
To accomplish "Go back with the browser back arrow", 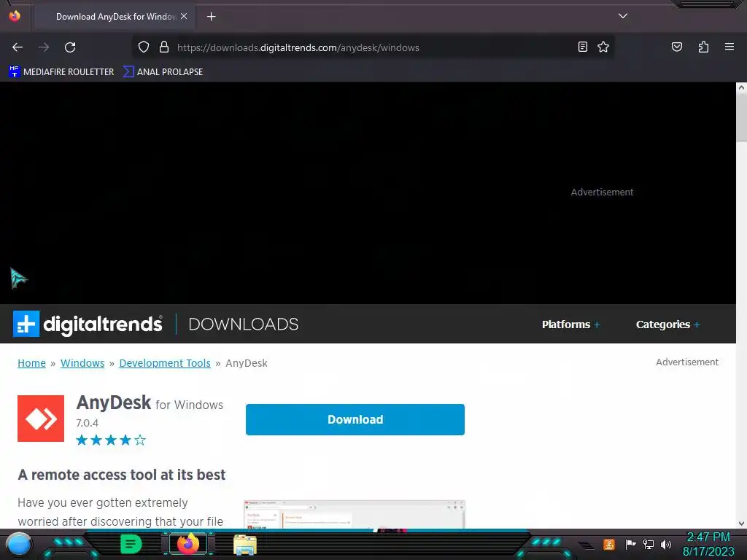I will (18, 47).
